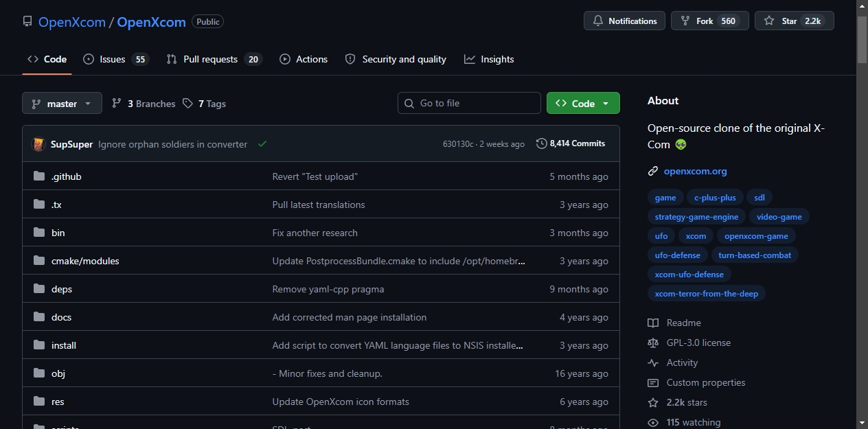Image resolution: width=868 pixels, height=429 pixels.
Task: Click the folder icon for .github
Action: 38,176
